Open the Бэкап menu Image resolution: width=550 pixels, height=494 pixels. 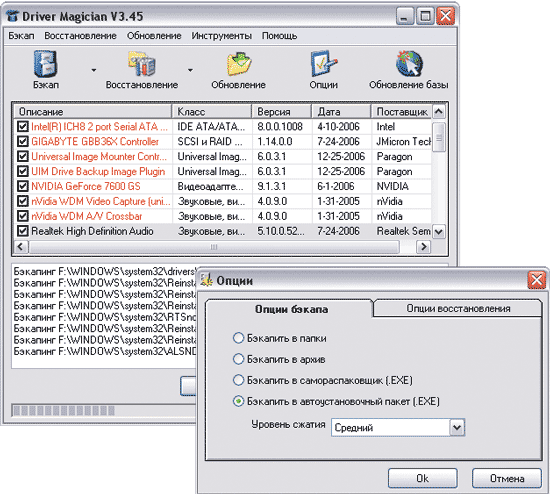[x=21, y=36]
